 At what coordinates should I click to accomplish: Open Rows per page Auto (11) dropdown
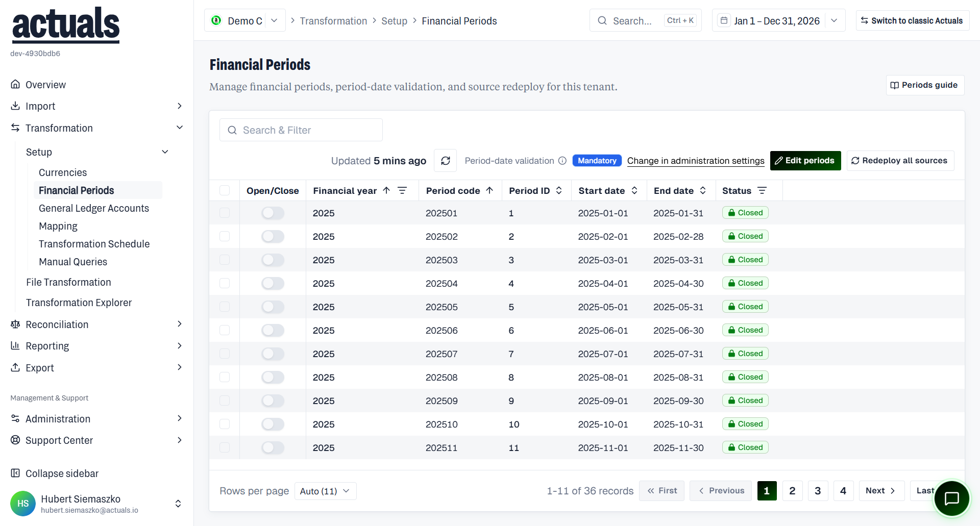point(325,491)
